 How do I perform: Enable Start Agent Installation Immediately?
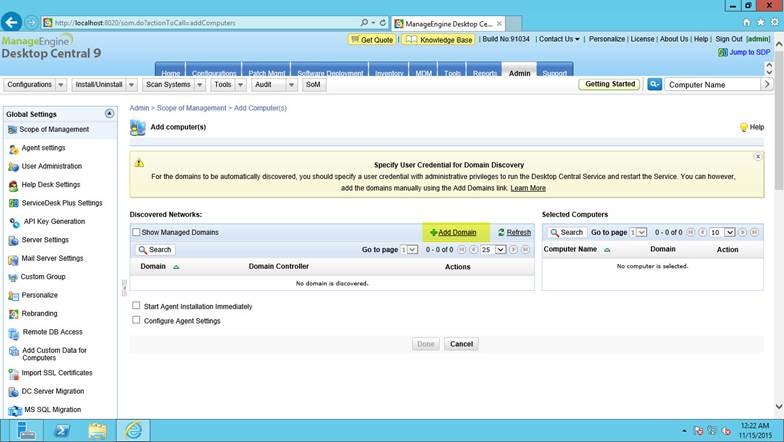pyautogui.click(x=136, y=306)
